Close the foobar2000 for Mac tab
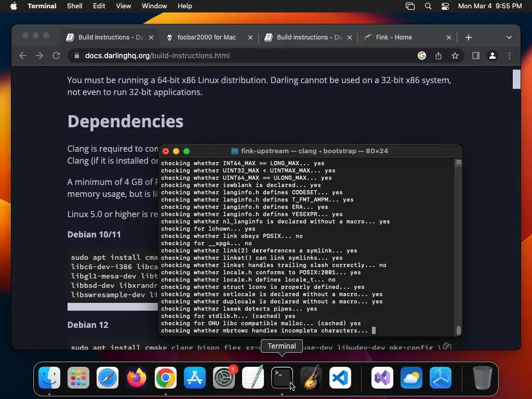Screen dimensions: 532x399 [x=250, y=37]
